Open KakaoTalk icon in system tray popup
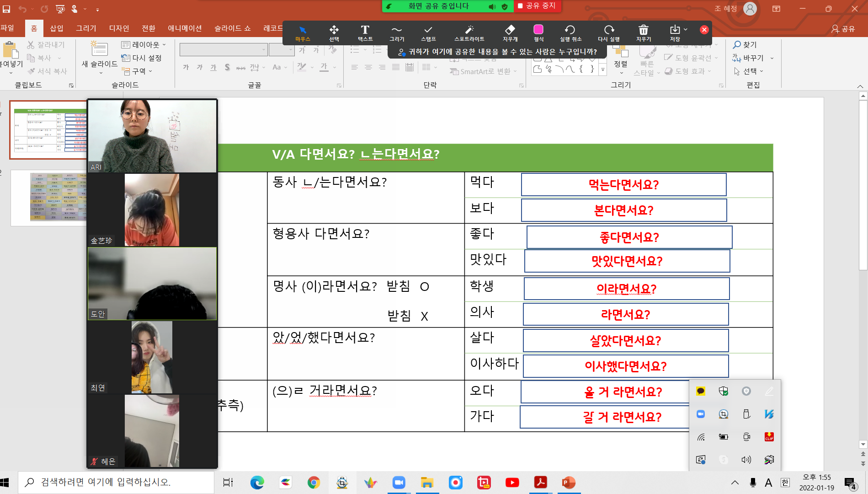 point(701,391)
